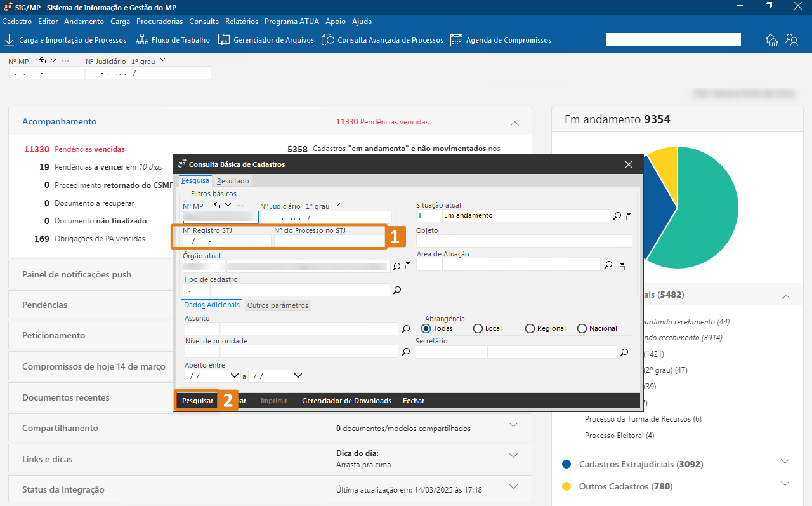Image resolution: width=812 pixels, height=506 pixels.
Task: Click the Objeto input field
Action: (x=524, y=241)
